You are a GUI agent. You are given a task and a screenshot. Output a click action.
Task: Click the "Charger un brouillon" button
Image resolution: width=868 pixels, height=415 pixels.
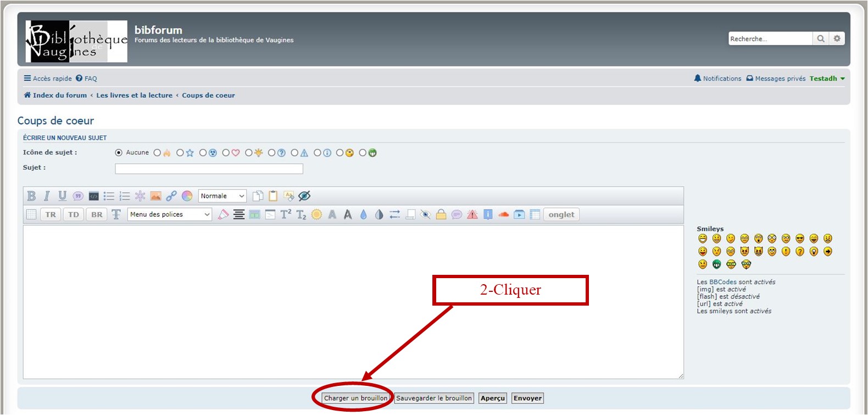[355, 399]
